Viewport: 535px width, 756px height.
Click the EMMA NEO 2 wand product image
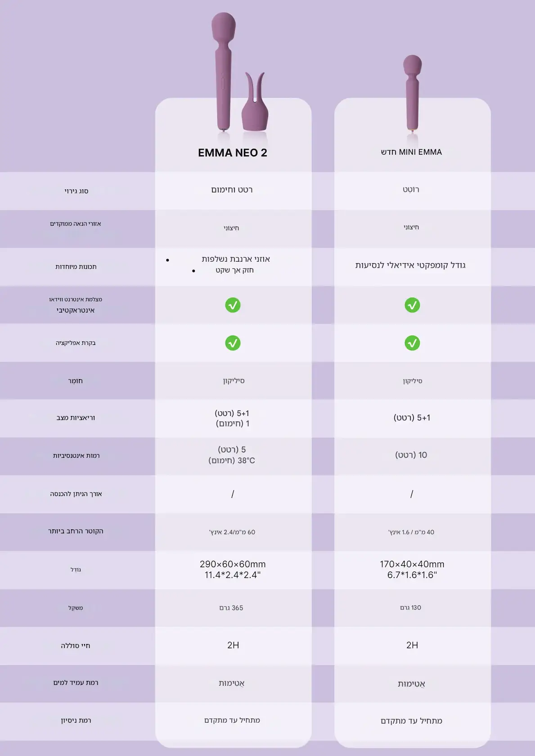[x=224, y=72]
